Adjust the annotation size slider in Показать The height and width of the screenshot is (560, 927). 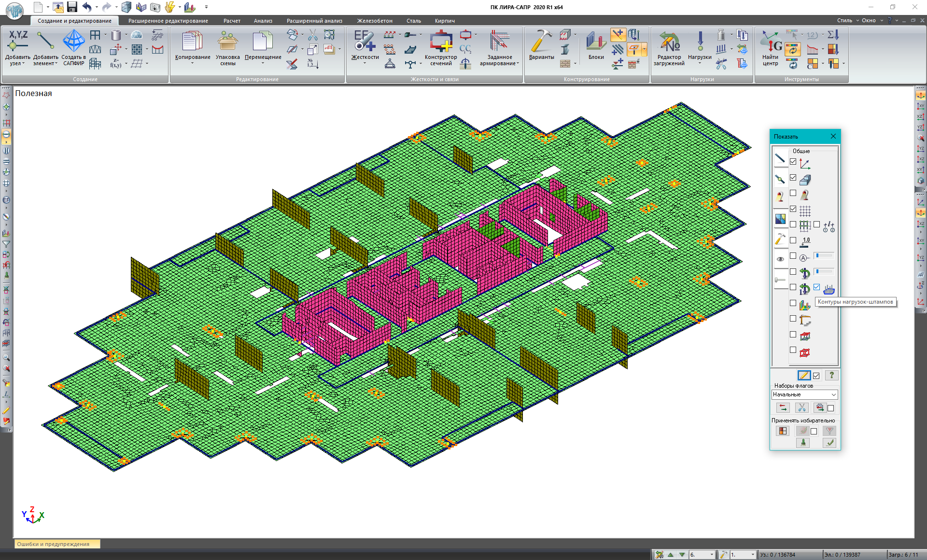(823, 256)
